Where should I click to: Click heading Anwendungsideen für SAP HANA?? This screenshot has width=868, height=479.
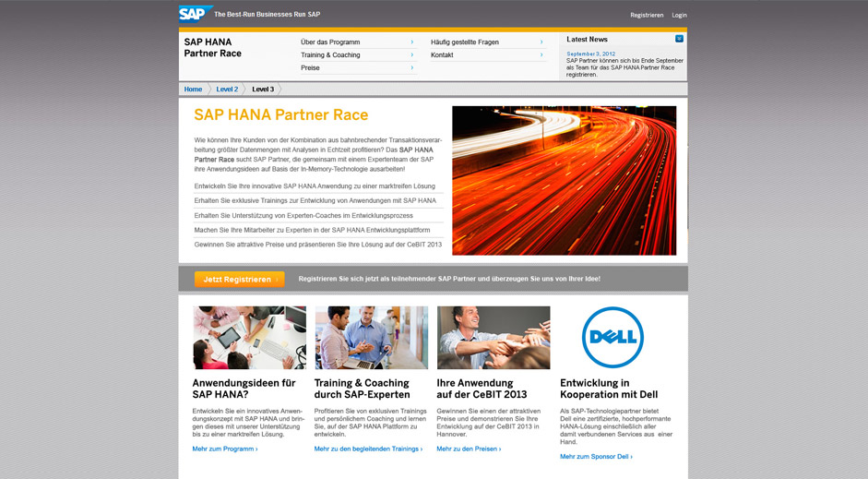(x=244, y=389)
